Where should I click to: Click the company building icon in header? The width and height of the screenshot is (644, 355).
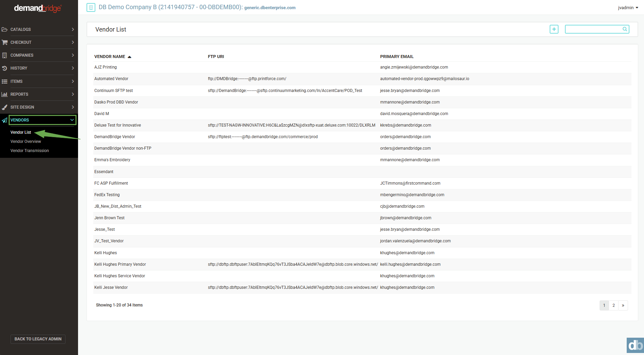91,7
